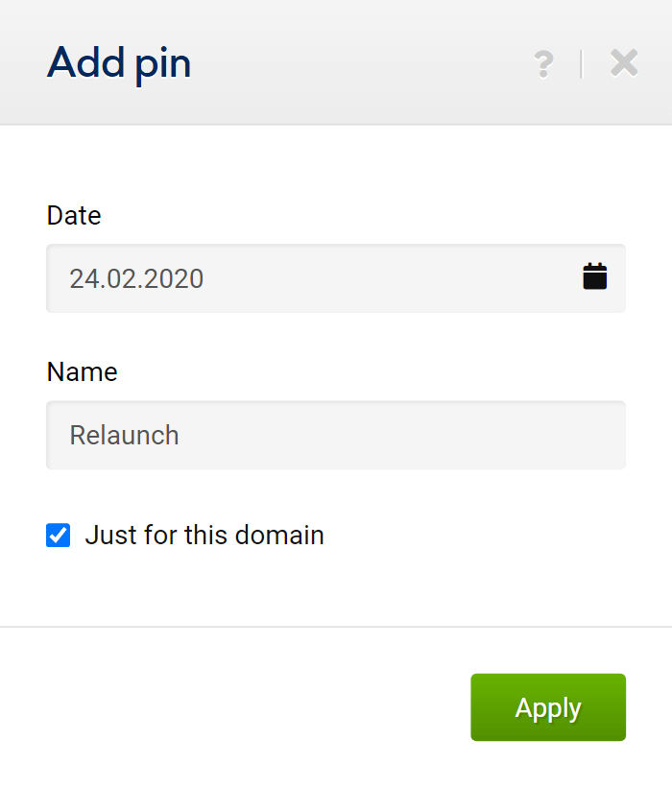The height and width of the screenshot is (787, 672).
Task: Focus the field containing Relaunch
Action: [336, 435]
